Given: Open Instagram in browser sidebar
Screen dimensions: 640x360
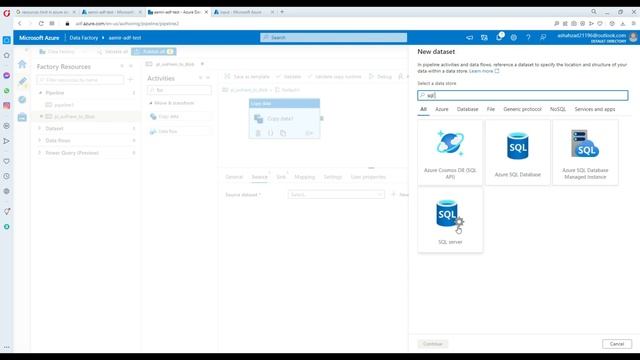Looking at the screenshot, I should (7, 106).
